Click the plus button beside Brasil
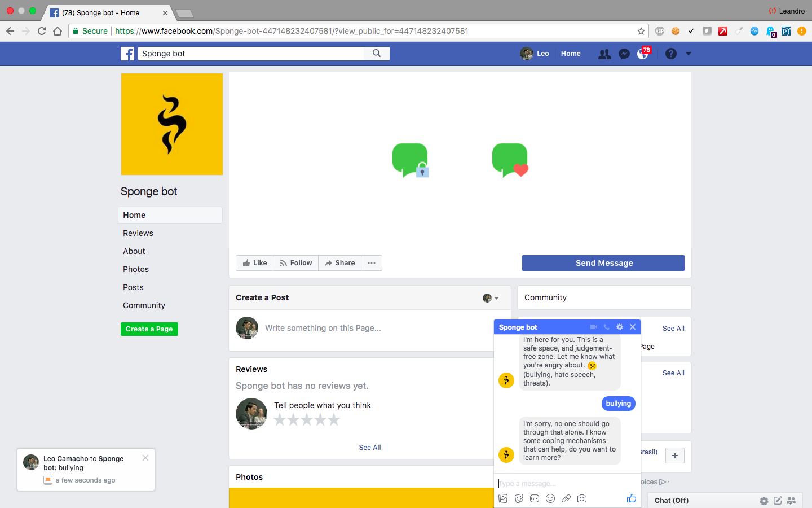 pos(675,456)
